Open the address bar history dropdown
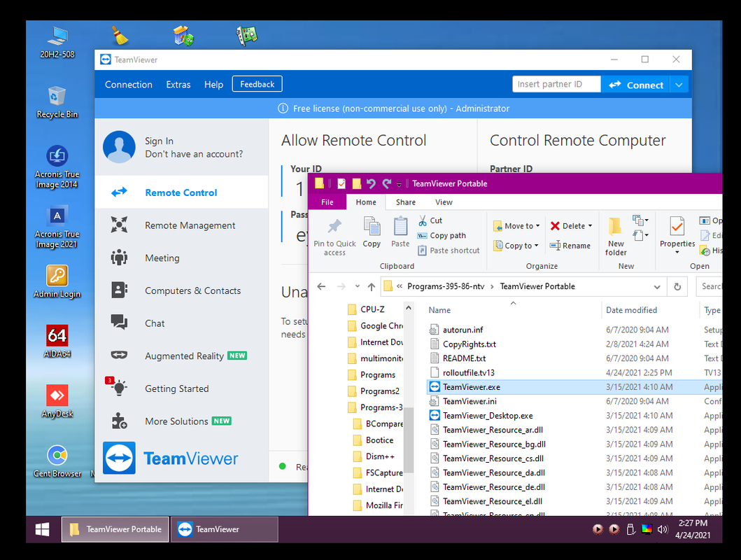 657,286
